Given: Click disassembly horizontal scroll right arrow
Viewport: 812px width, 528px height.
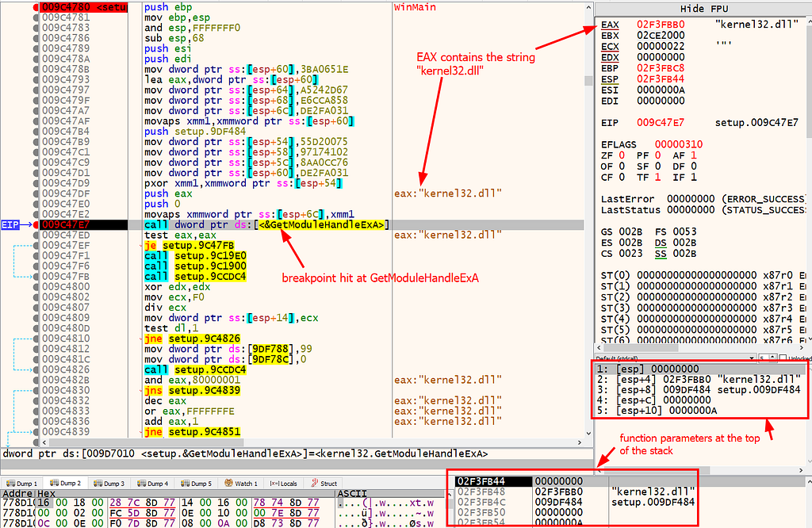Looking at the screenshot, I should (580, 442).
